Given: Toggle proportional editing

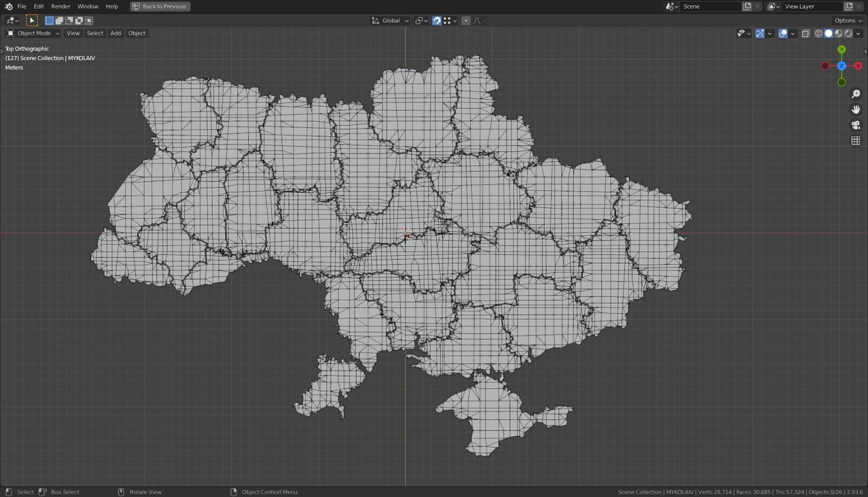Looking at the screenshot, I should click(x=466, y=20).
